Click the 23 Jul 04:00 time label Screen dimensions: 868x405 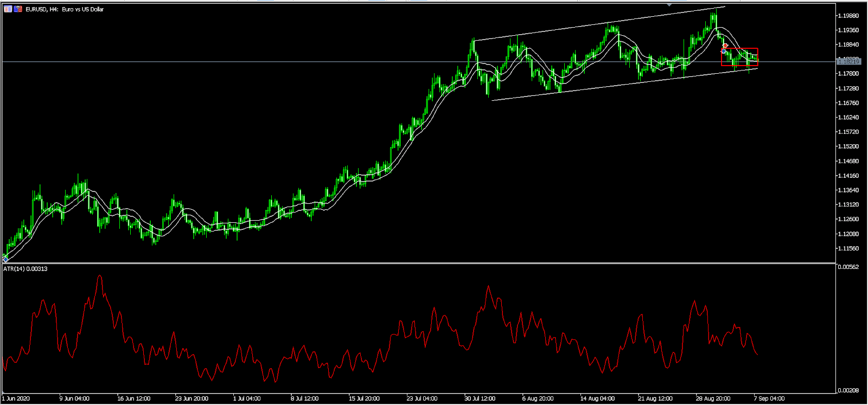(422, 398)
